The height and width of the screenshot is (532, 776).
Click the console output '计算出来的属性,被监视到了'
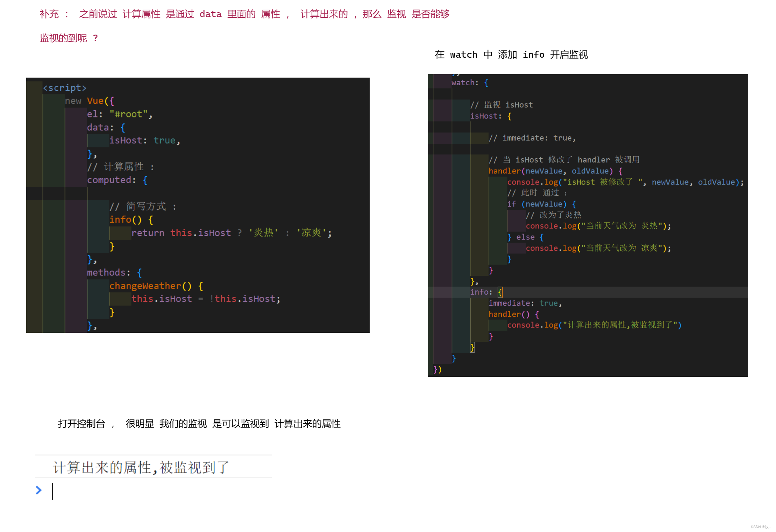[141, 467]
